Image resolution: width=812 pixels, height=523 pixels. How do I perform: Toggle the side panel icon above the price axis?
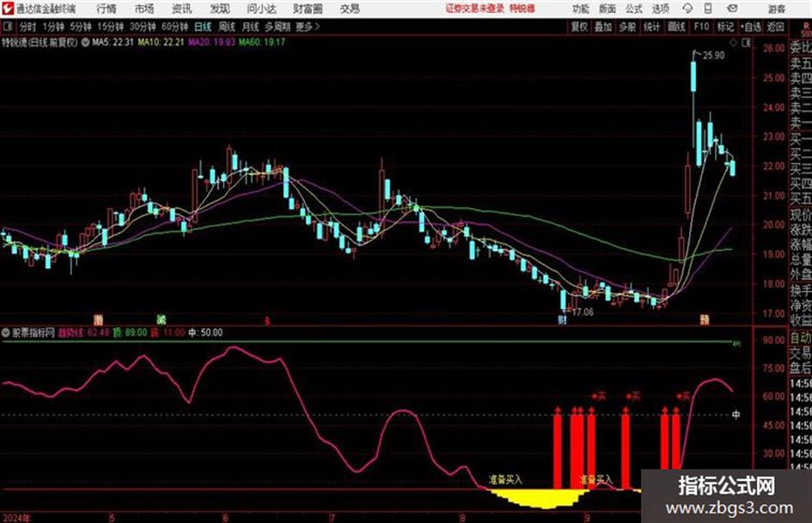click(746, 43)
